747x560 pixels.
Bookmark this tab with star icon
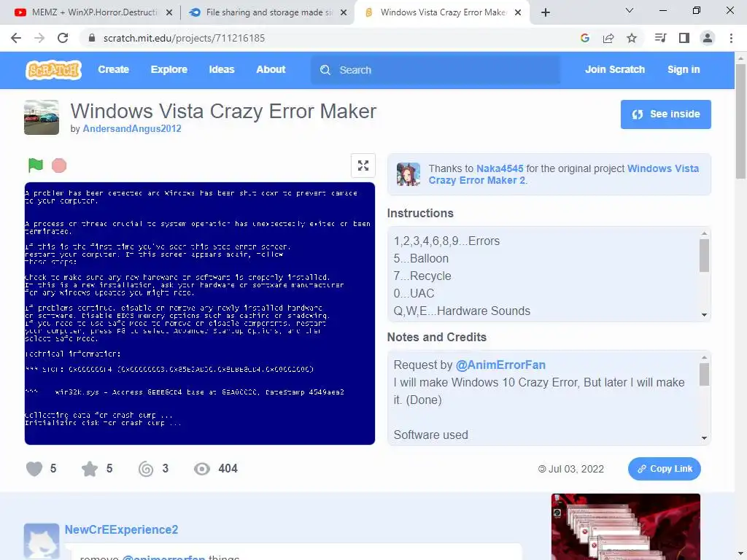tap(632, 38)
